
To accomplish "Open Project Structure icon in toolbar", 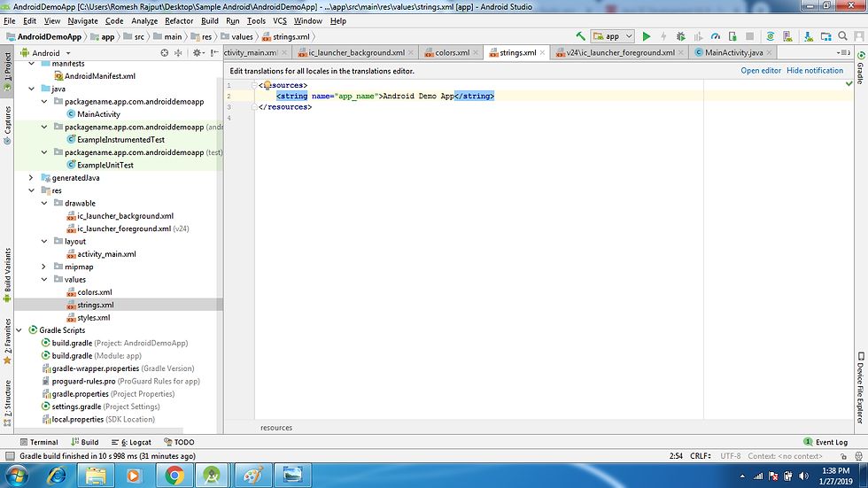I will tap(825, 36).
